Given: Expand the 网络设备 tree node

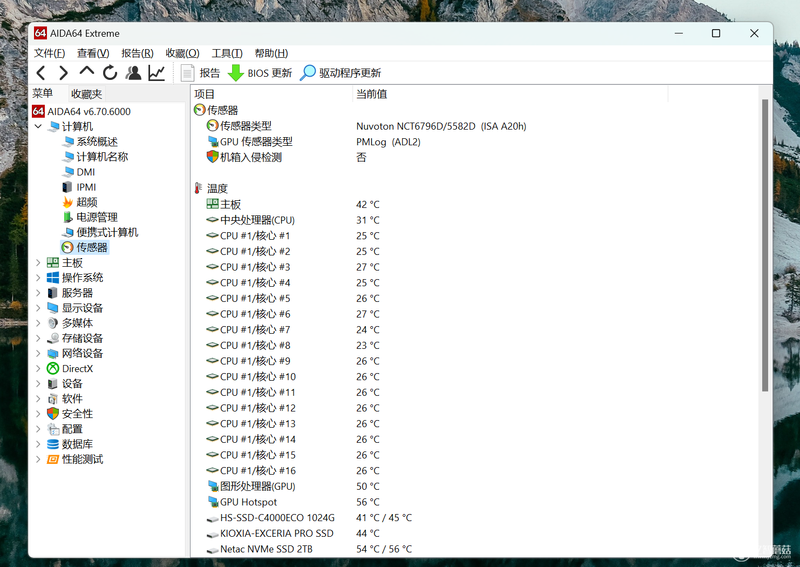Looking at the screenshot, I should [38, 353].
